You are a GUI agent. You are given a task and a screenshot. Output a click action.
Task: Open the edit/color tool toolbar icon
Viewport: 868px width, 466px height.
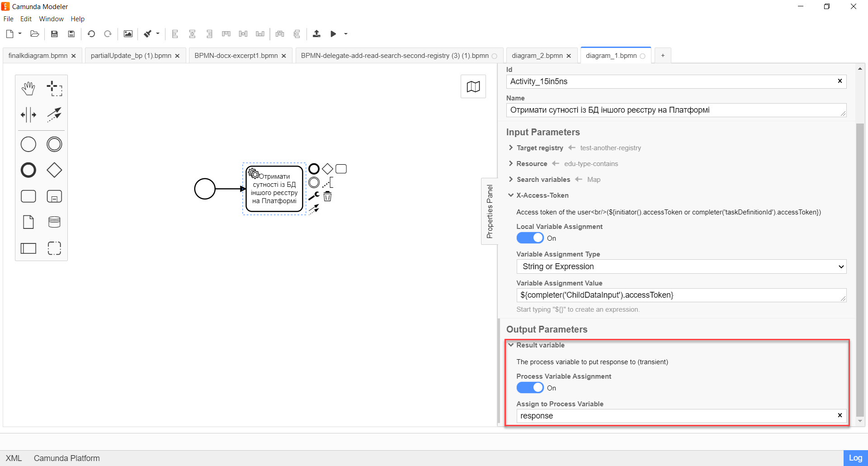pos(148,34)
